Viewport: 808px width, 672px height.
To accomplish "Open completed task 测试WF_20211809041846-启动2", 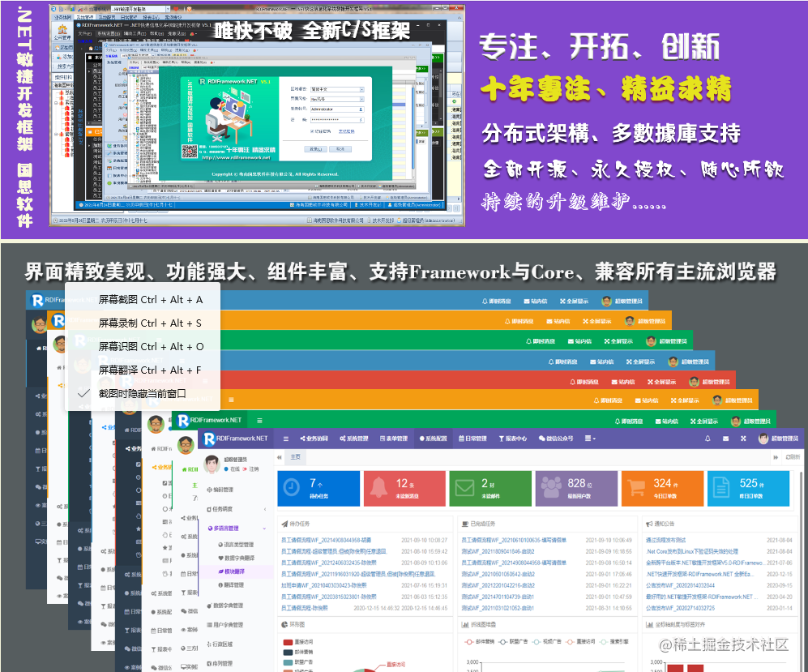I will coord(498,551).
